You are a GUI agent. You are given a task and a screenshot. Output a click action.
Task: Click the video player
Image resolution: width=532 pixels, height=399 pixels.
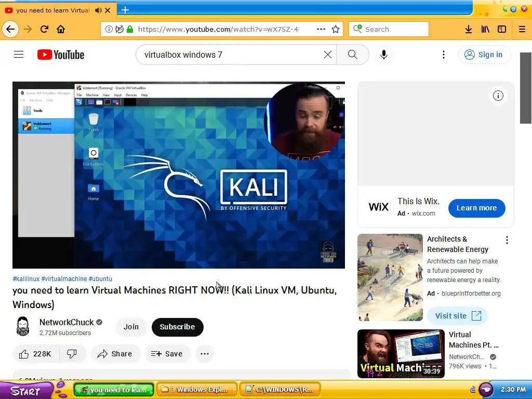[x=179, y=175]
